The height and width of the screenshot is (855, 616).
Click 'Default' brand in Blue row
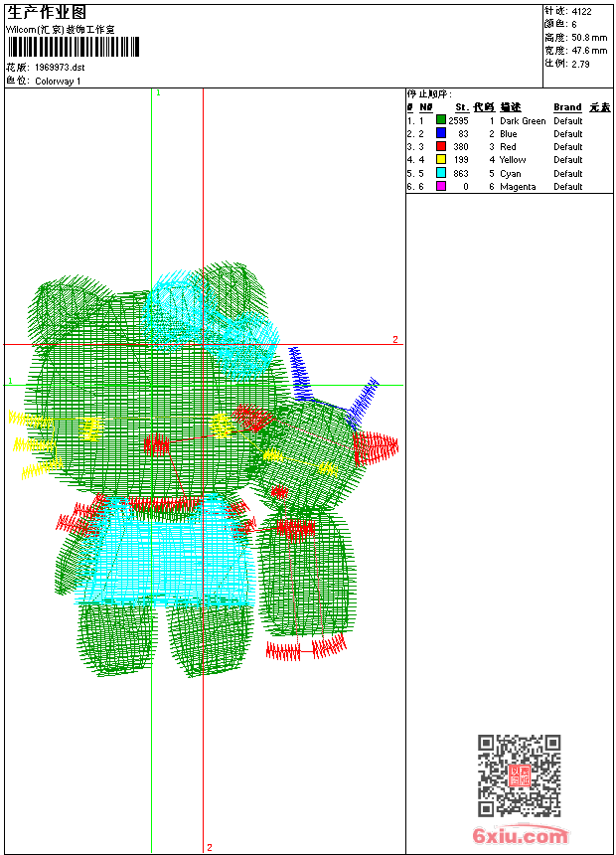567,134
